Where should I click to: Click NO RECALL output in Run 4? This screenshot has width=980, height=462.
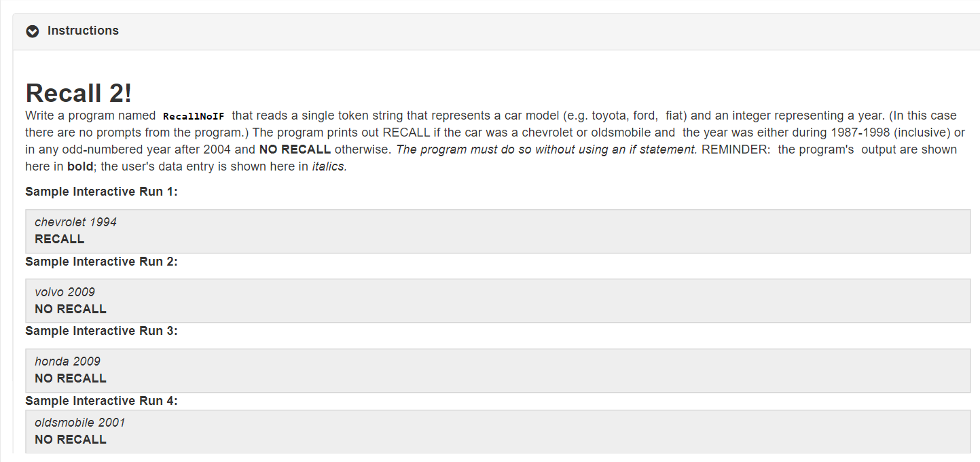(x=70, y=439)
